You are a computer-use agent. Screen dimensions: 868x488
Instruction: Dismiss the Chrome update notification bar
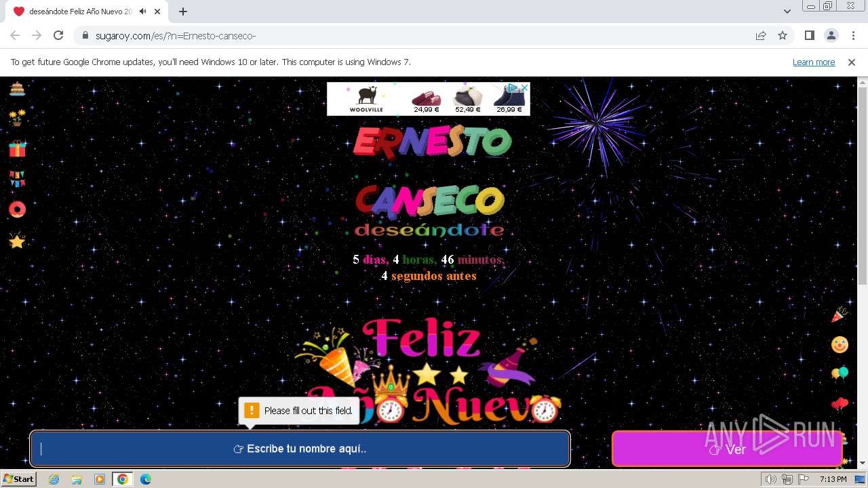click(852, 62)
